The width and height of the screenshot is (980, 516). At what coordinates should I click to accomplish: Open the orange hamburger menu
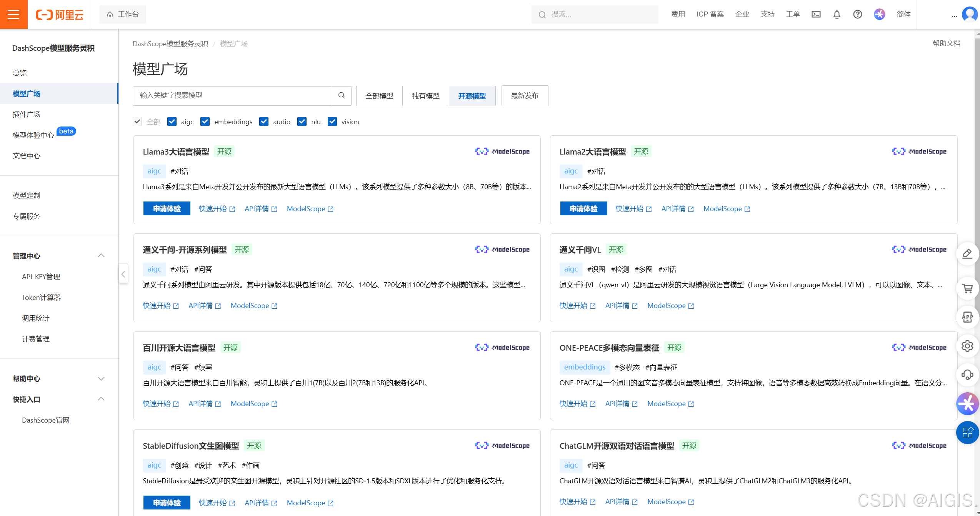click(x=13, y=14)
